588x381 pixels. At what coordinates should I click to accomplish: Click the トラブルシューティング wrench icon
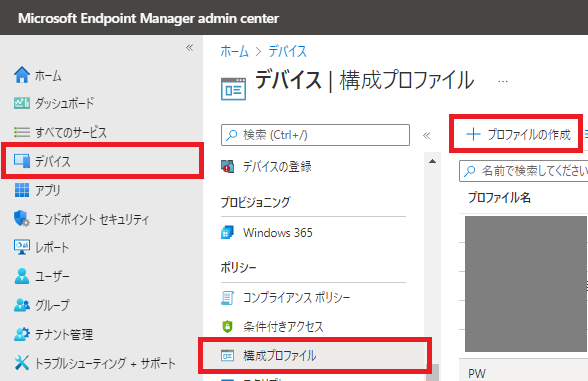point(22,363)
